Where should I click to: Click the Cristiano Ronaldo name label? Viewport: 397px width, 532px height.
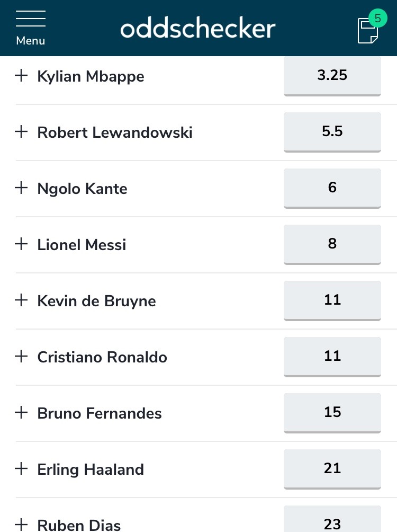(102, 357)
